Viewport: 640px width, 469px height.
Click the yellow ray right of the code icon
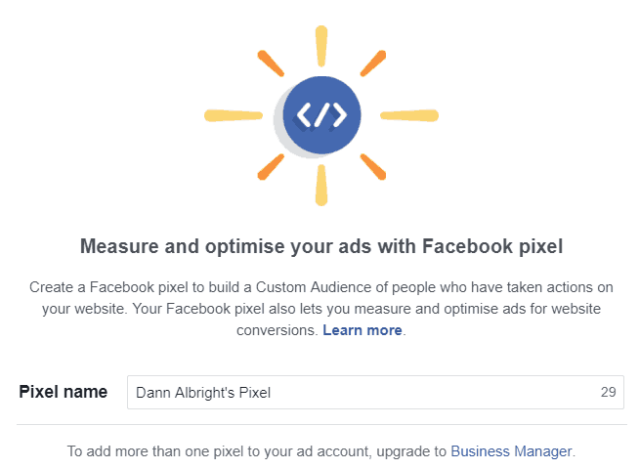pyautogui.click(x=409, y=115)
